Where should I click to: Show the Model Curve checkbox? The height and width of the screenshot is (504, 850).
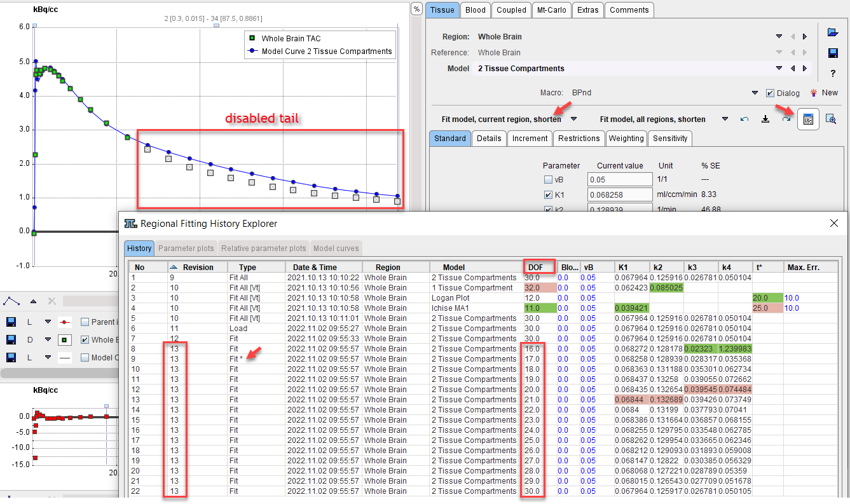coord(85,358)
